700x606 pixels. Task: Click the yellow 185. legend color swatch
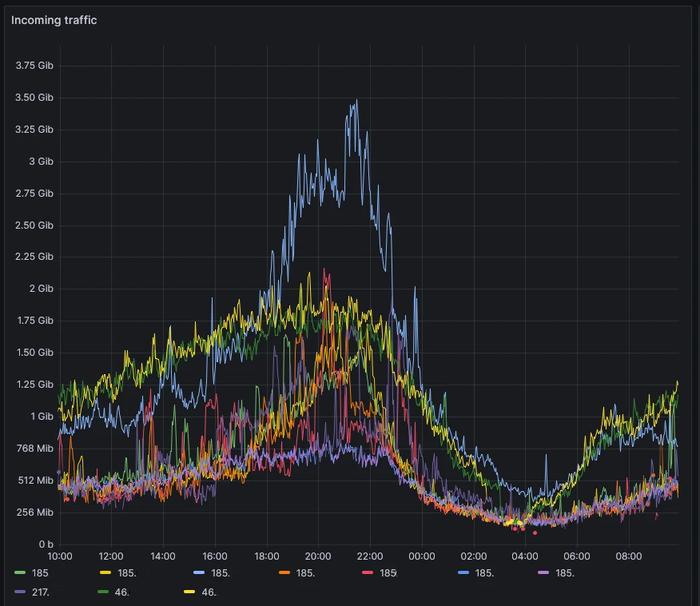[105, 573]
